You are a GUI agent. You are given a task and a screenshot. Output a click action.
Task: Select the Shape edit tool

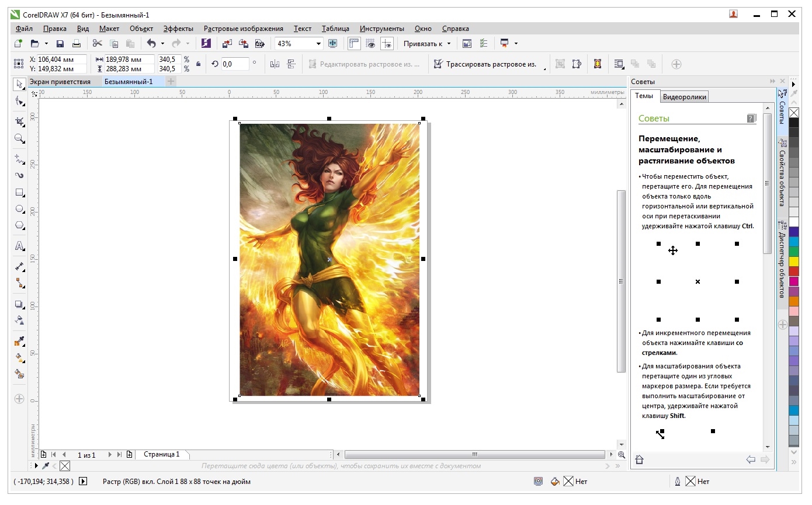(19, 102)
